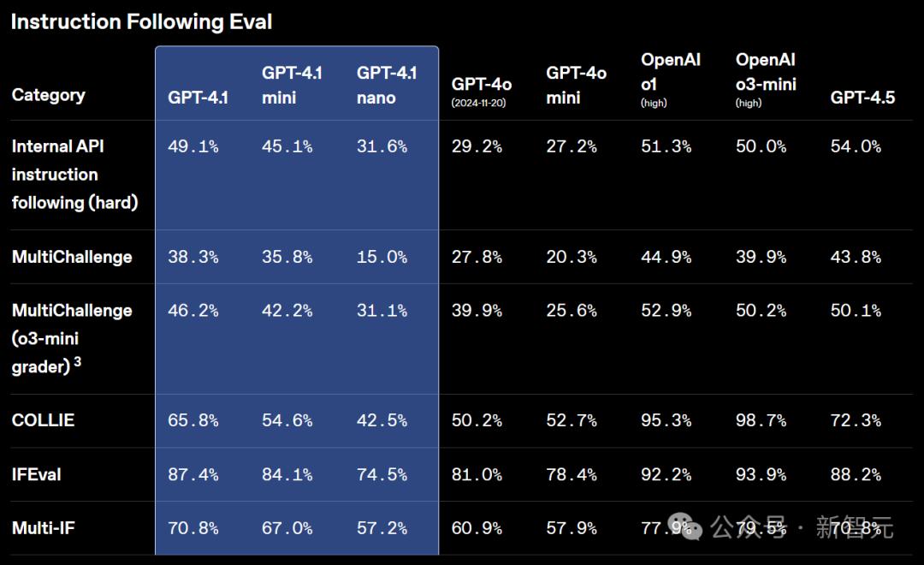Click the 60.9% Multi-IF GPT-4o cell
Image resolution: width=924 pixels, height=565 pixels.
click(477, 528)
